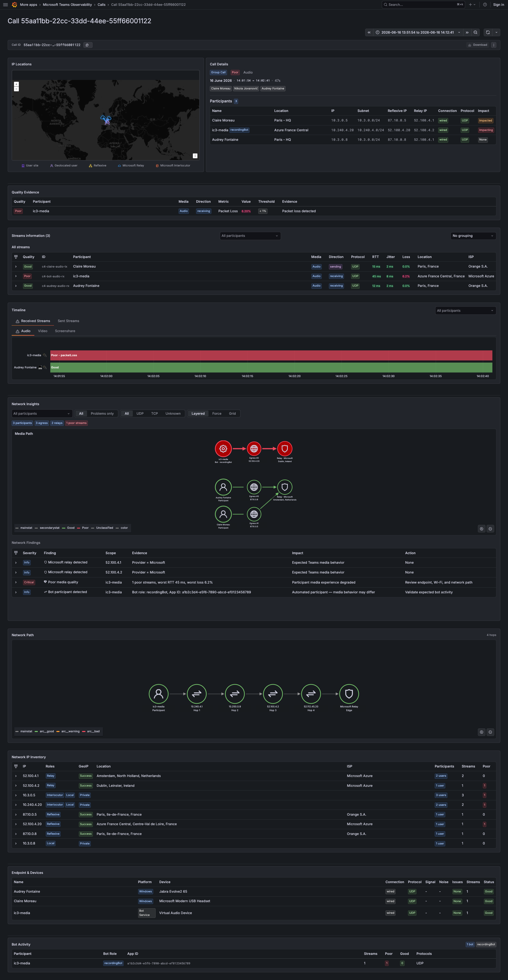The image size is (508, 980).
Task: Click the Grafana logo icon
Action: pyautogui.click(x=15, y=4)
